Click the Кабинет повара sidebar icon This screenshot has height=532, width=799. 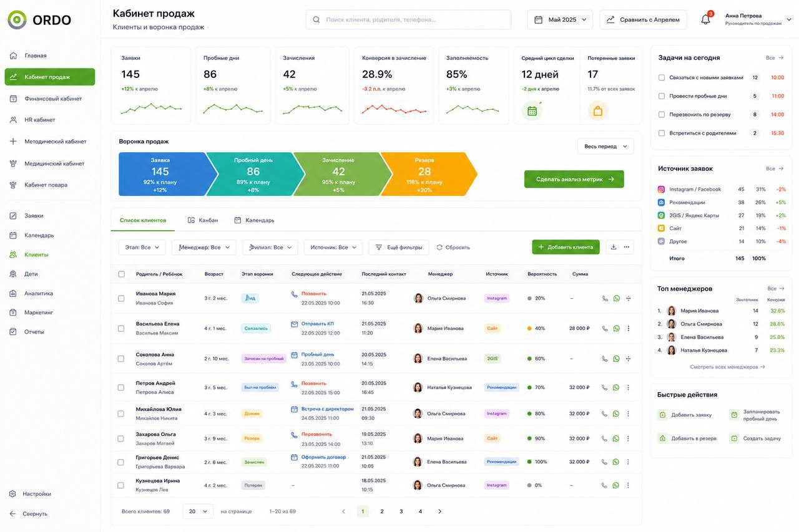[x=13, y=185]
